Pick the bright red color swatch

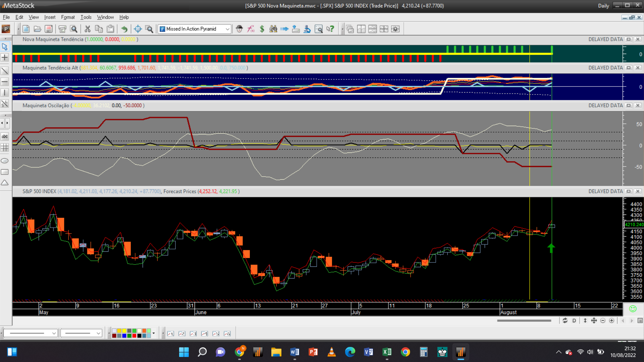[134, 336]
